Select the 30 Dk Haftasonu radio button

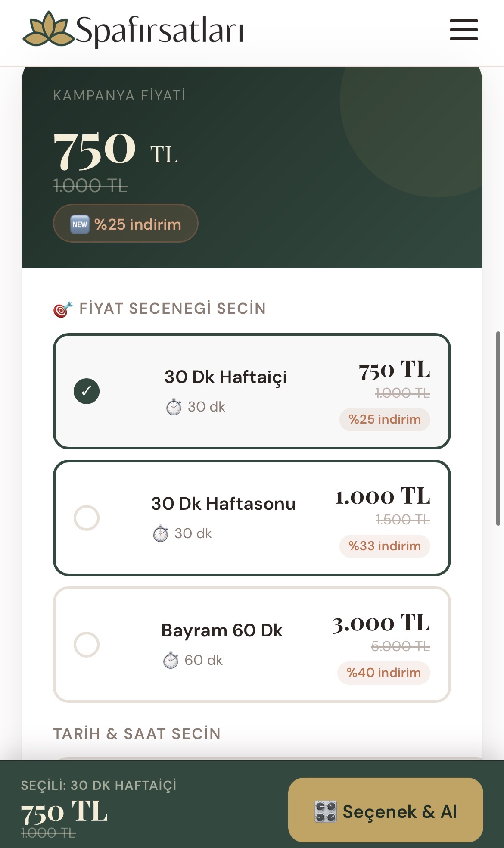pyautogui.click(x=87, y=518)
